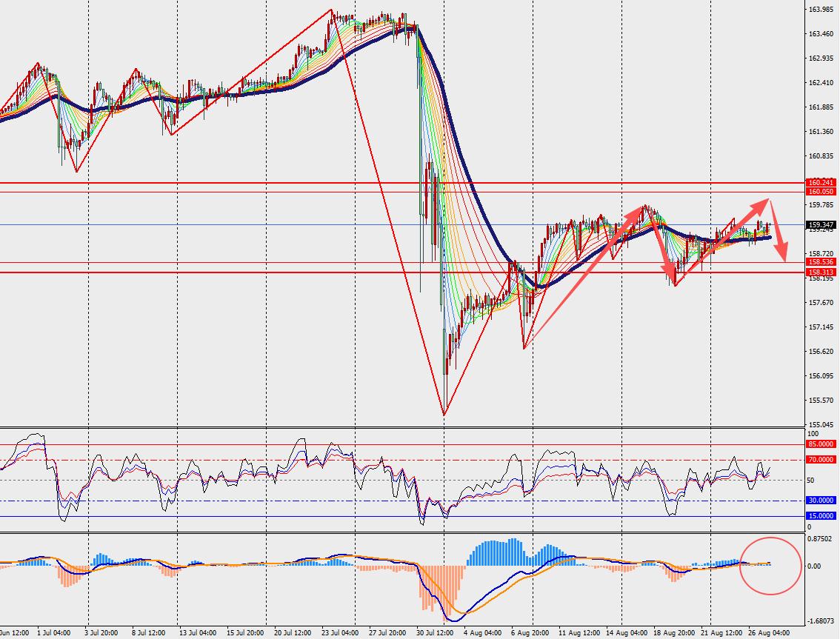The image size is (840, 639).
Task: Select the red circle on MACD panel
Action: 770,566
